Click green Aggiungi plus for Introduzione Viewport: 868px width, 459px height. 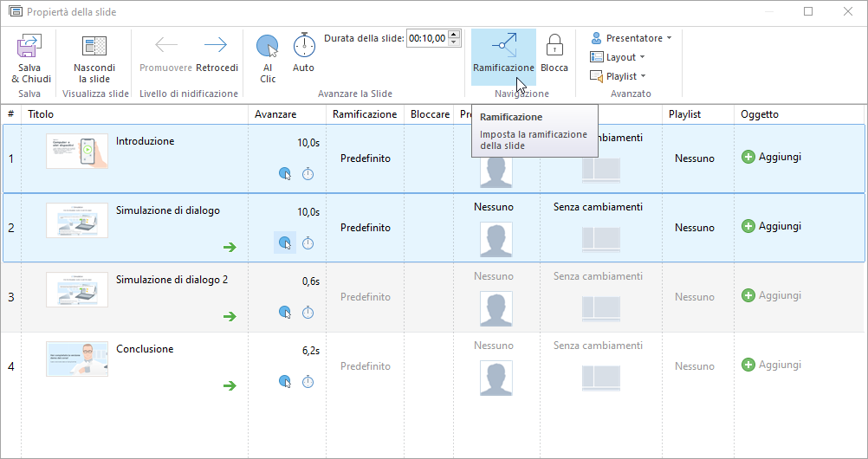tap(748, 157)
